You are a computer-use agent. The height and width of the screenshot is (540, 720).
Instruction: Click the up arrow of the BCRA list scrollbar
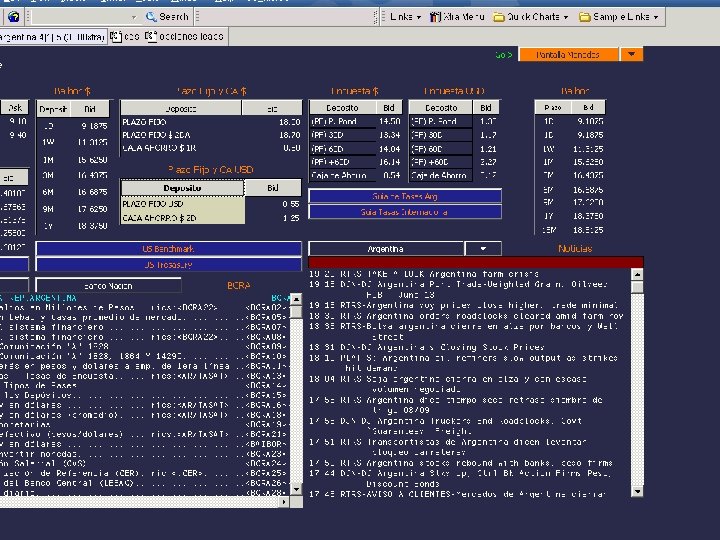click(x=296, y=299)
